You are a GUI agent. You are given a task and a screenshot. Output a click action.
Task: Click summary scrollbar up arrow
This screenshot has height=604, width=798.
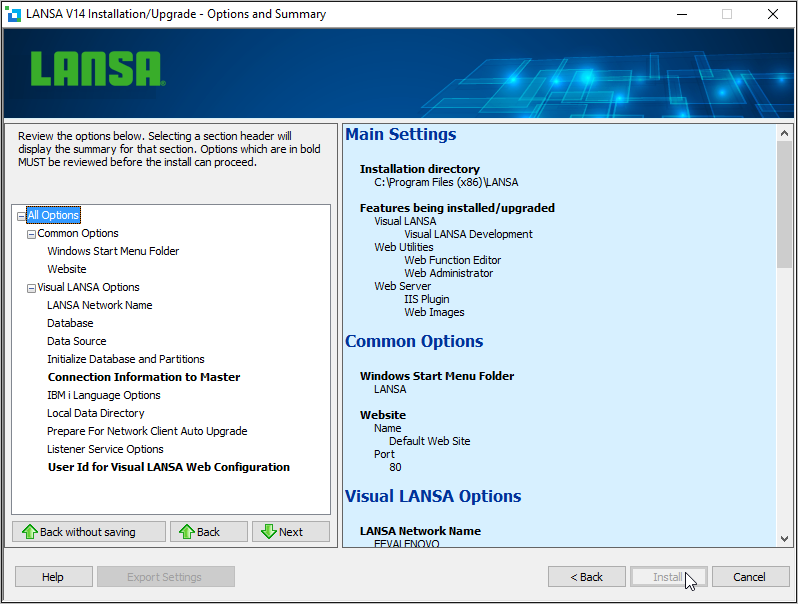tap(784, 133)
